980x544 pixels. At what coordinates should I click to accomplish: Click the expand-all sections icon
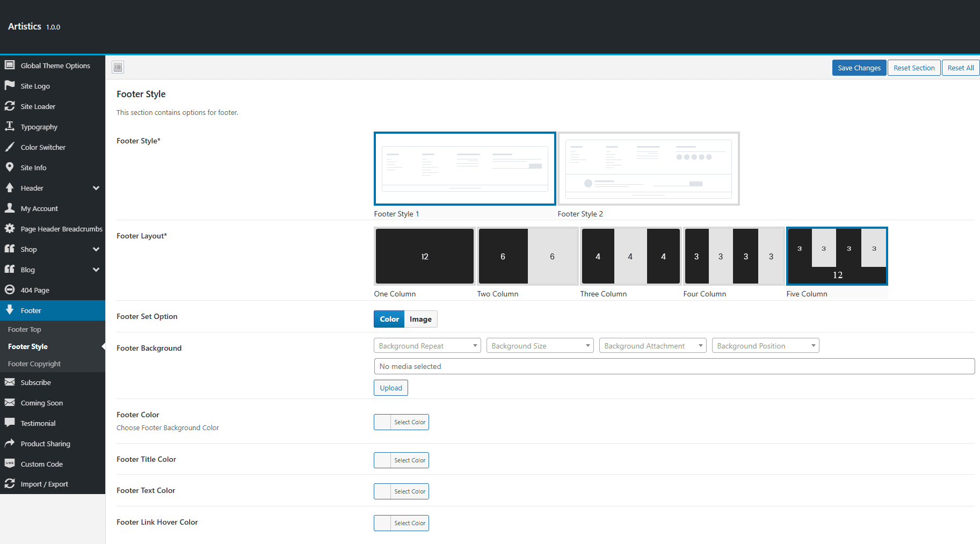pos(118,67)
